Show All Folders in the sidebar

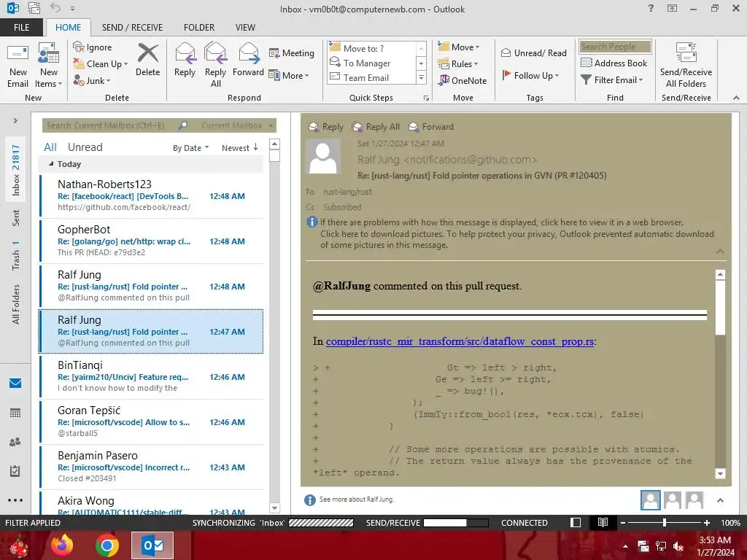coord(16,304)
